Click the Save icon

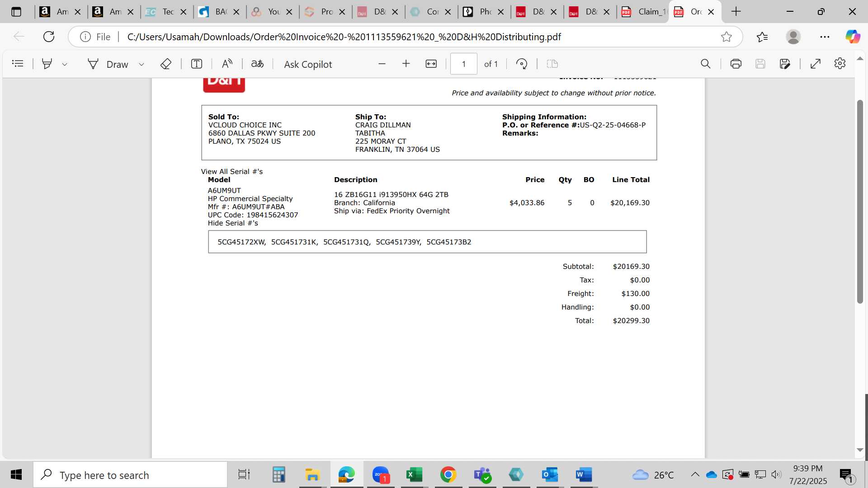[760, 64]
